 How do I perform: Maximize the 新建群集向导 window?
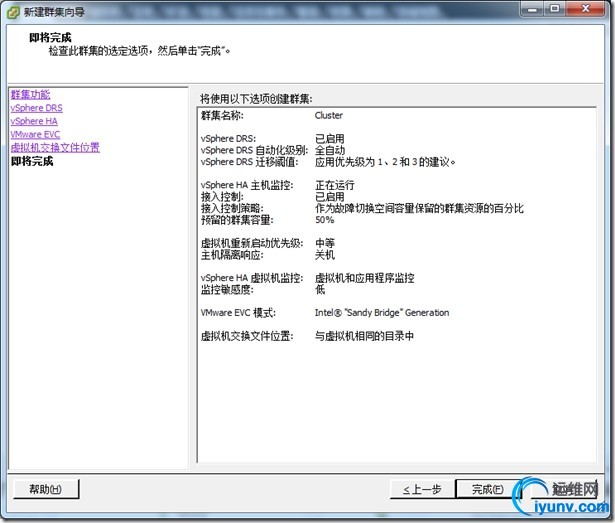[555, 9]
